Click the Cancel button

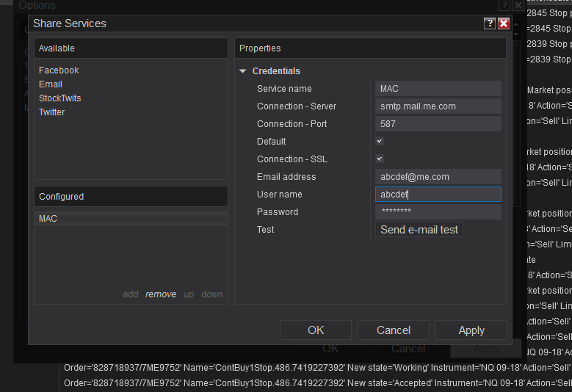pyautogui.click(x=394, y=330)
